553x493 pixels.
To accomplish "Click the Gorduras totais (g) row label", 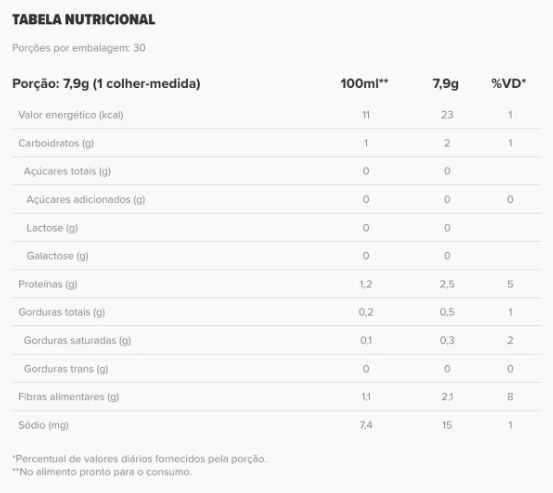I will [x=62, y=312].
